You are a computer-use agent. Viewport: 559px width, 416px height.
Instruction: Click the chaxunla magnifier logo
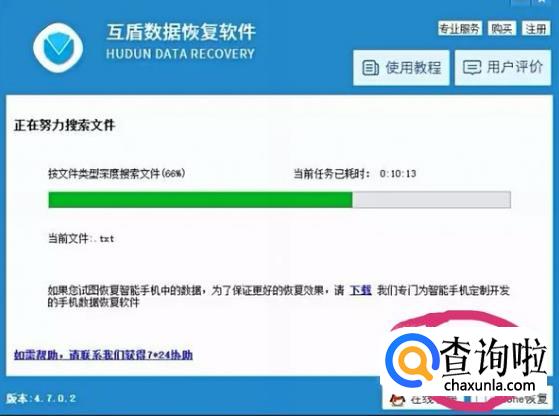(x=412, y=359)
